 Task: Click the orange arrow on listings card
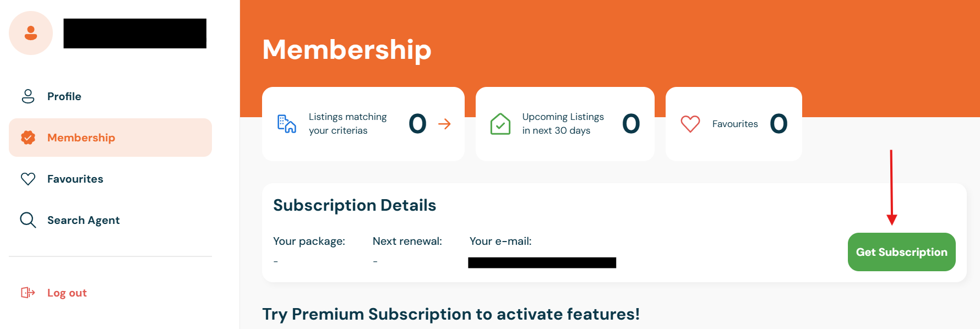click(x=444, y=124)
